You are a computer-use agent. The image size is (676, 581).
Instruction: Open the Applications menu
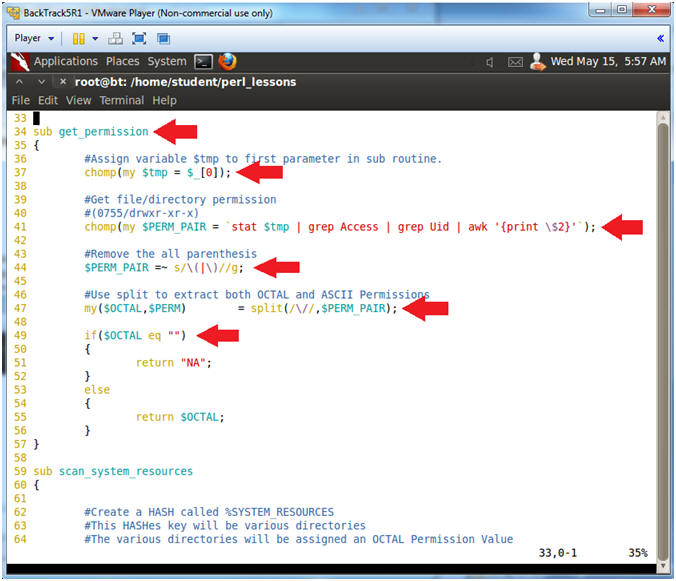tap(66, 62)
